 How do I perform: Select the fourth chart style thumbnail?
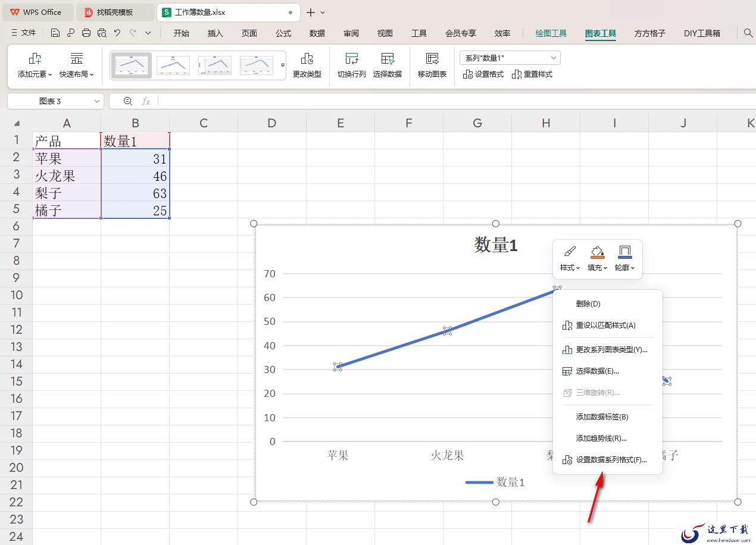[257, 65]
